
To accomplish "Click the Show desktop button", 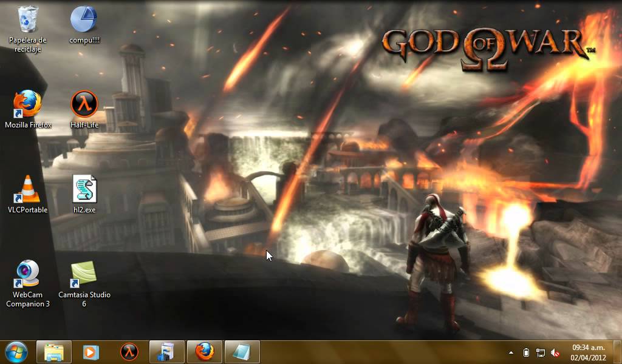I will click(618, 352).
